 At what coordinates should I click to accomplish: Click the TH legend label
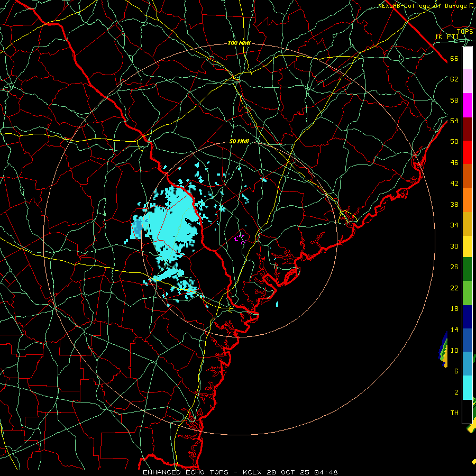pos(454,413)
